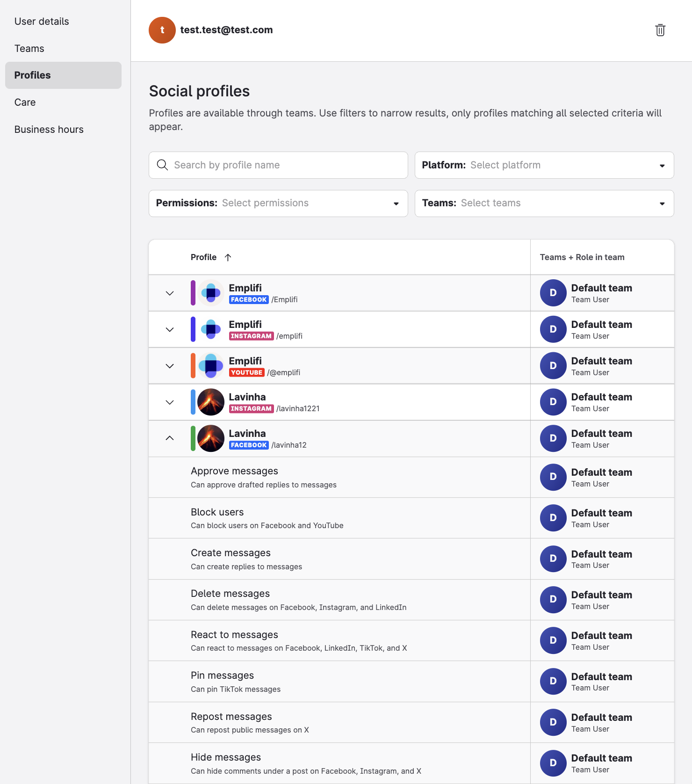Click Create messages permission title

click(x=231, y=553)
